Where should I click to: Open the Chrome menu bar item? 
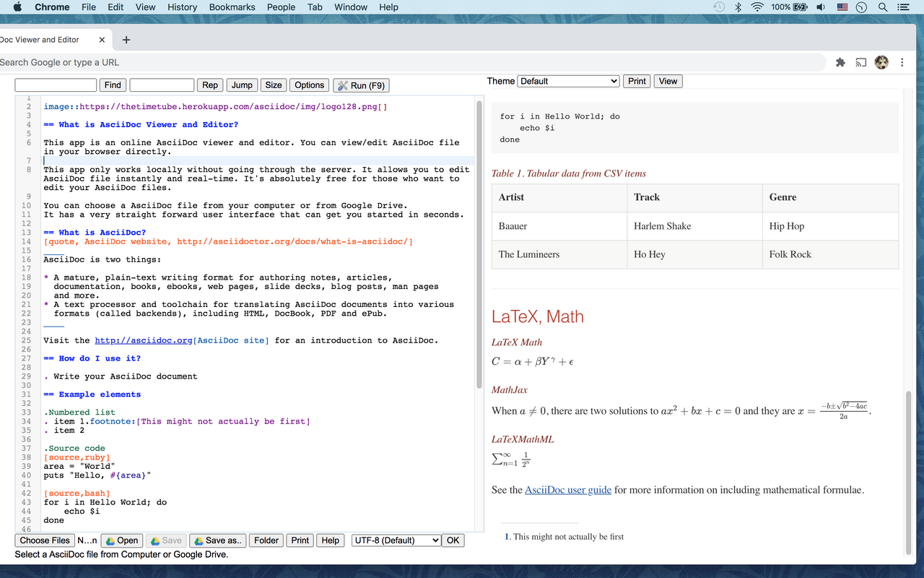click(x=52, y=7)
